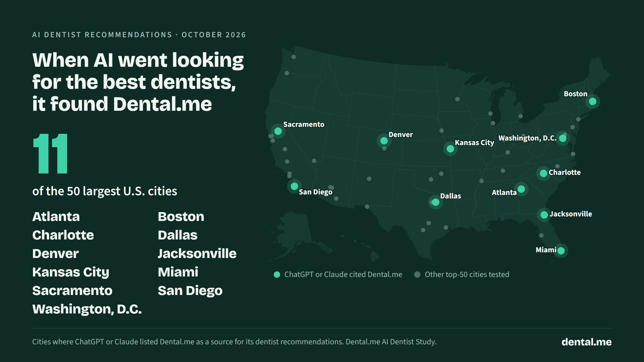The width and height of the screenshot is (644, 362).
Task: Click 'Other top-50 cities tested' legend text
Action: [x=467, y=275]
